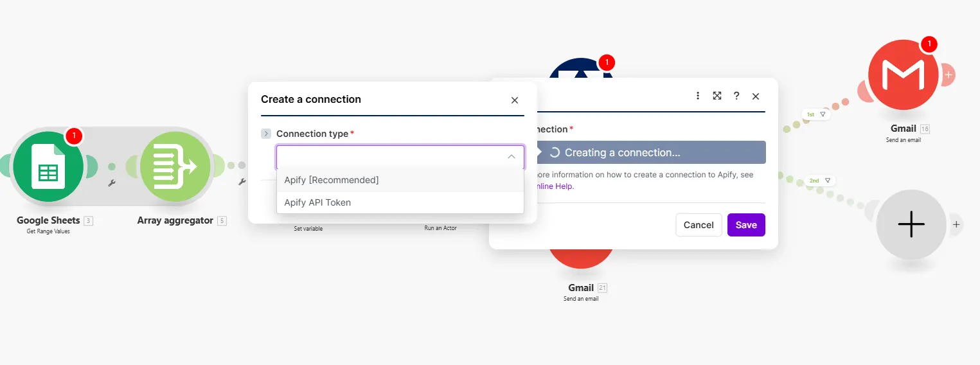The width and height of the screenshot is (980, 365).
Task: Click the question mark help icon
Action: [736, 96]
